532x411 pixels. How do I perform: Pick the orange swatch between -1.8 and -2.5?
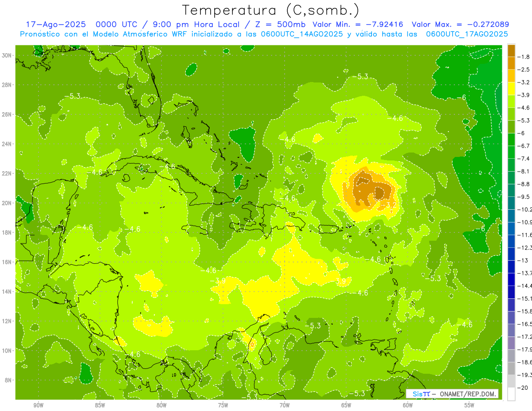coord(511,63)
